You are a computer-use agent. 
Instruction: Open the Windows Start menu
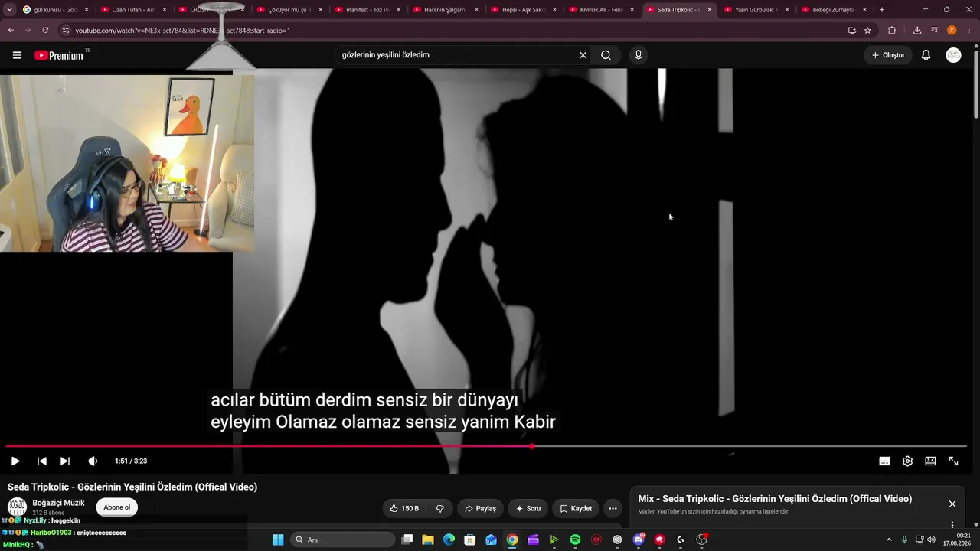278,540
